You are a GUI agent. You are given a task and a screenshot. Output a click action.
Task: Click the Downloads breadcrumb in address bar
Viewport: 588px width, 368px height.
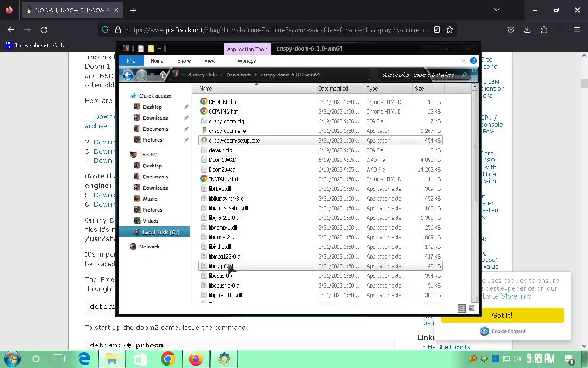coord(239,75)
